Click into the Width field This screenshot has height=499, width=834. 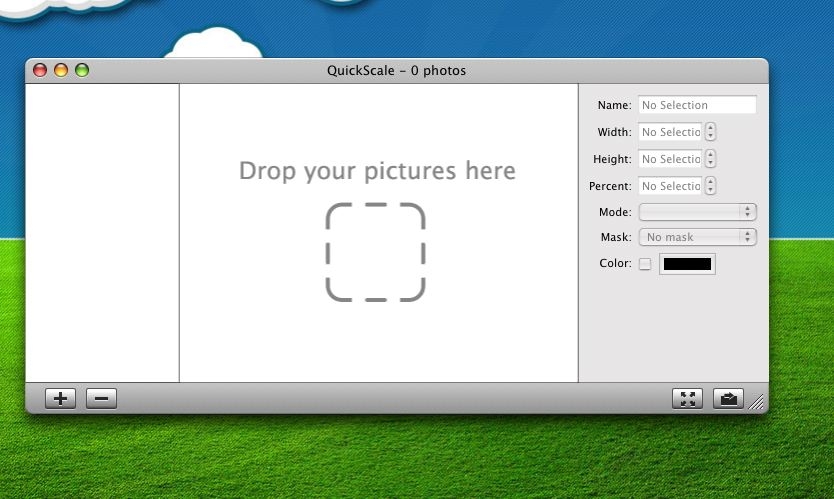pos(670,132)
